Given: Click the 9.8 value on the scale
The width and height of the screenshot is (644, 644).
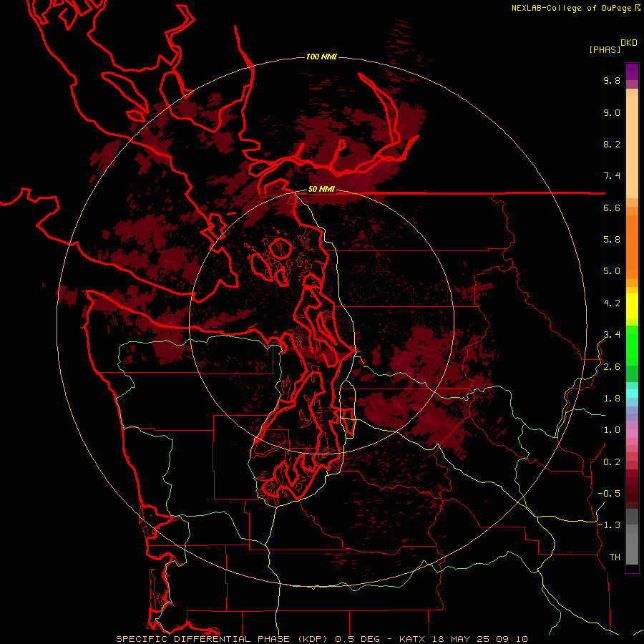Looking at the screenshot, I should pyautogui.click(x=612, y=80).
